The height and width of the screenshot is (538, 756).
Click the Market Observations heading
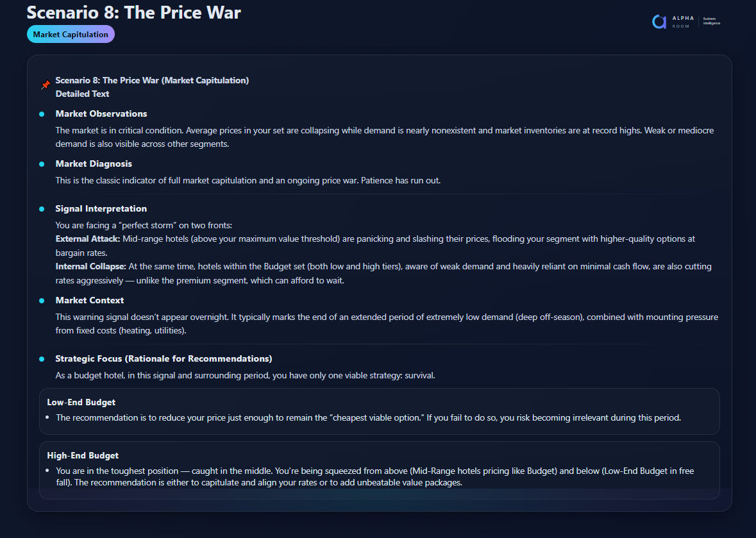101,114
